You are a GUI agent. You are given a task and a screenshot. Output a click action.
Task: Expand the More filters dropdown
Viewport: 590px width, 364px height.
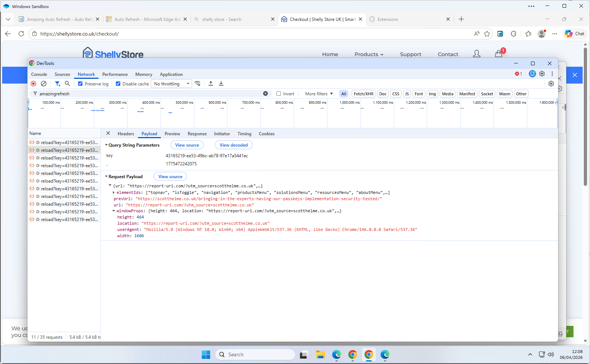pyautogui.click(x=319, y=93)
